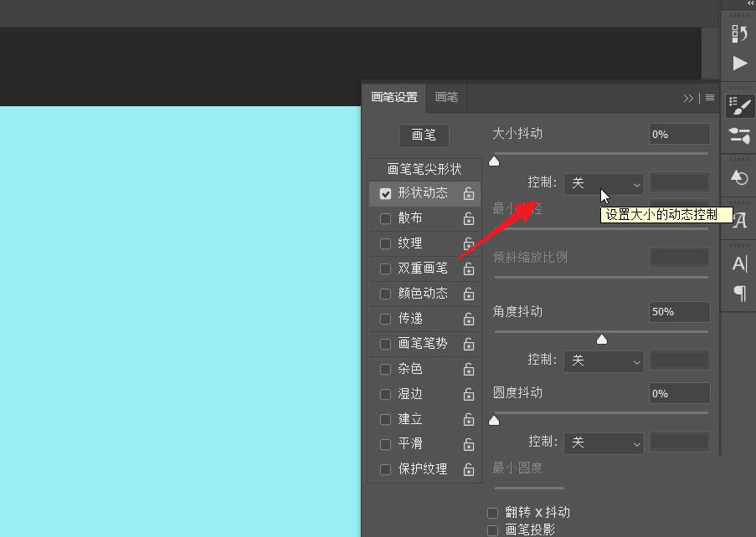
Task: Open 圆度抖动 control dropdown
Action: click(604, 442)
